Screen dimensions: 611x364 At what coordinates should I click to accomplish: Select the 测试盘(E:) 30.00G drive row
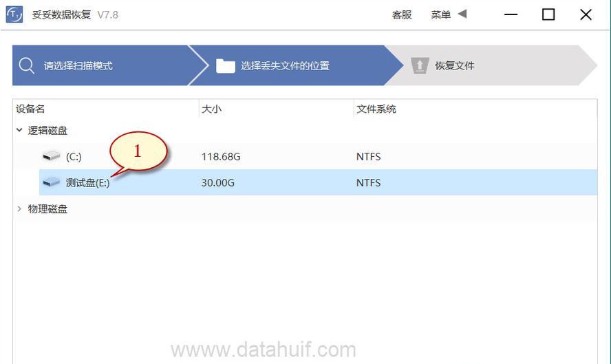coord(318,182)
